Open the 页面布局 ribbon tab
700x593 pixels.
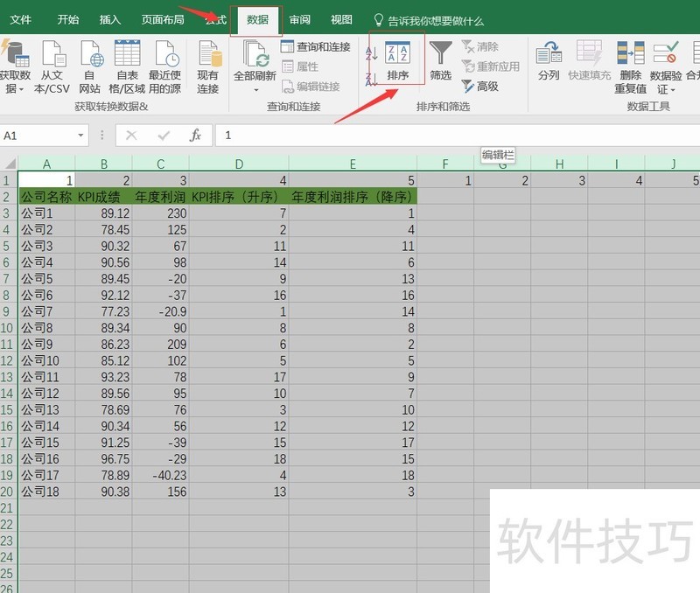(x=163, y=20)
